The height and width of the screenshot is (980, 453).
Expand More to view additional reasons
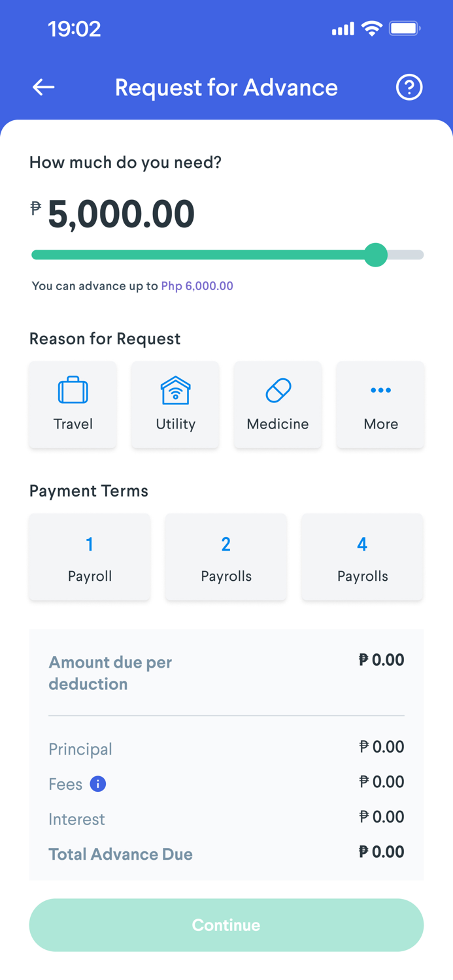point(380,404)
